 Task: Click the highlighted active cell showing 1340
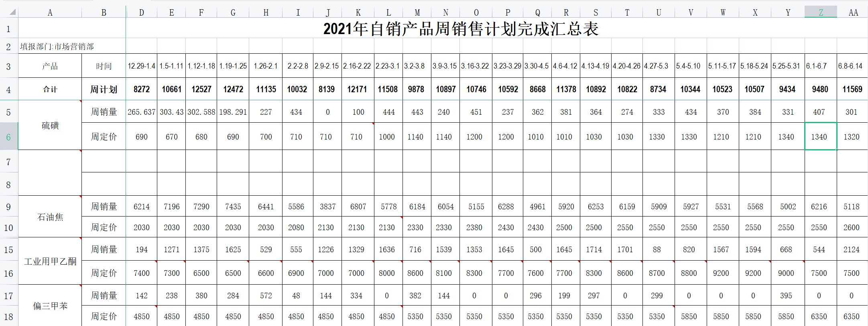point(821,137)
